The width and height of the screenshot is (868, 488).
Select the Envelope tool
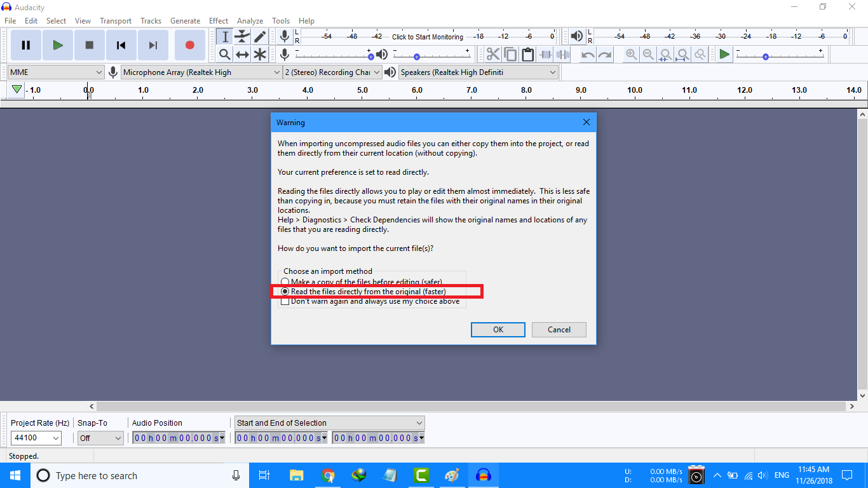(242, 37)
